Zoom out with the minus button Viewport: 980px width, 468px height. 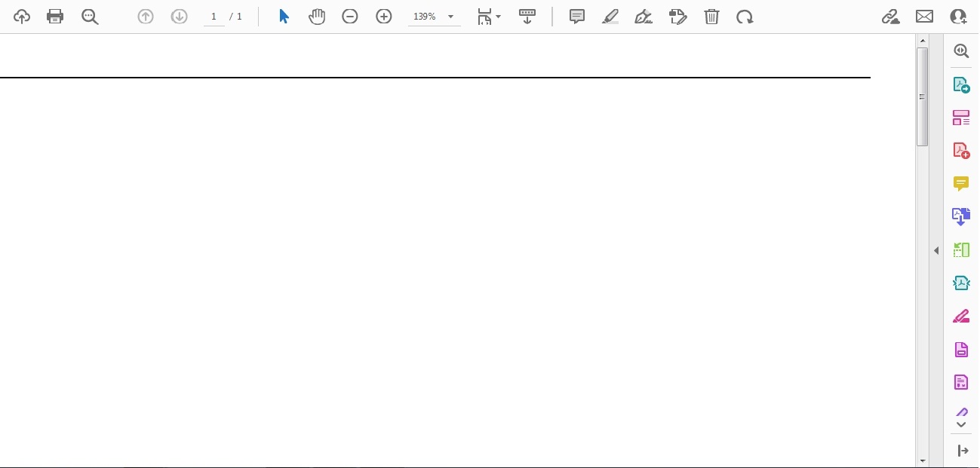pos(350,17)
